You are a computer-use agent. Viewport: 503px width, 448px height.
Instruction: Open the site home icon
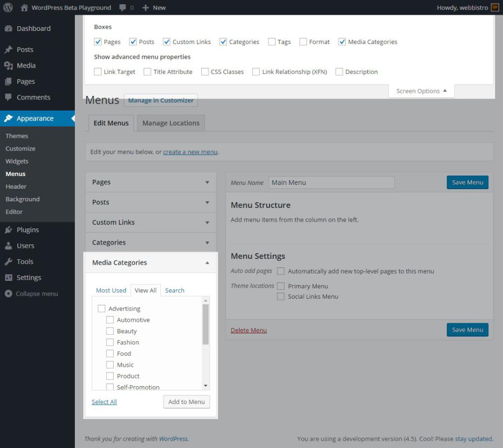click(24, 7)
